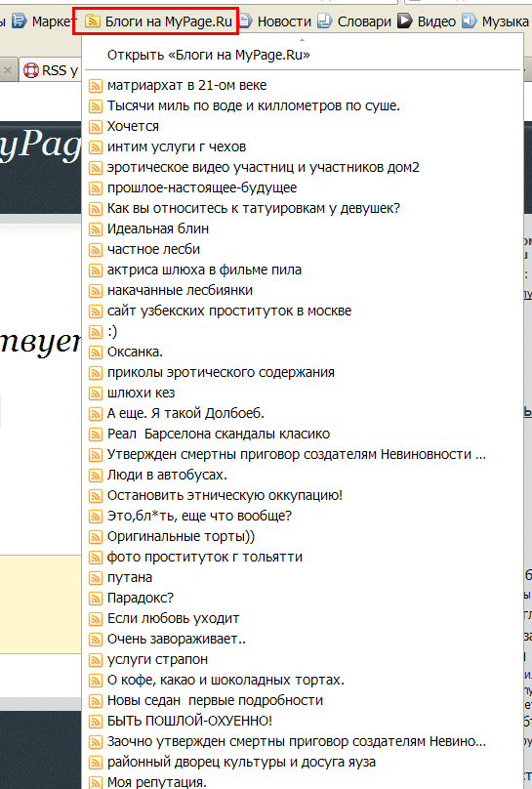This screenshot has height=789, width=532.
Task: Select Моя репутация. feed entry
Action: point(302,782)
